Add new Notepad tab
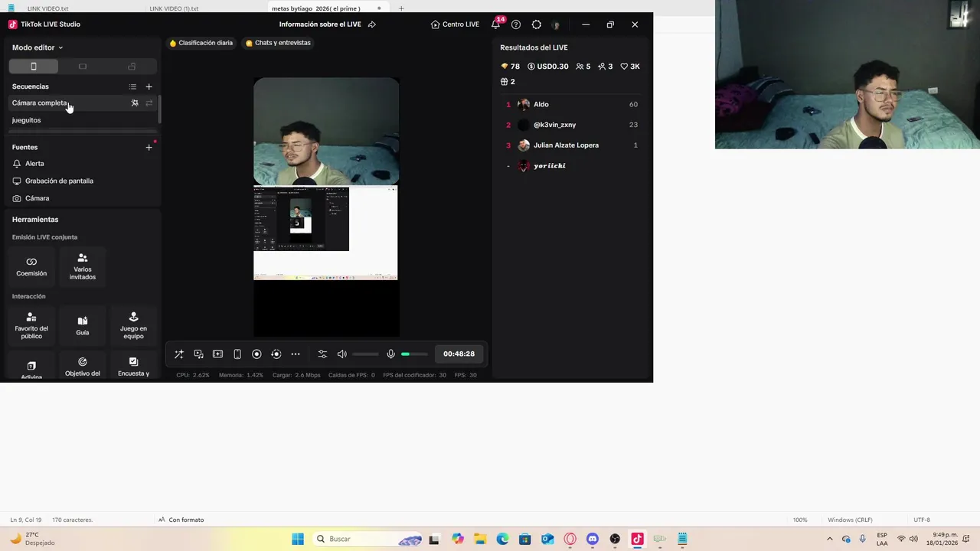The height and width of the screenshot is (551, 980). click(401, 8)
